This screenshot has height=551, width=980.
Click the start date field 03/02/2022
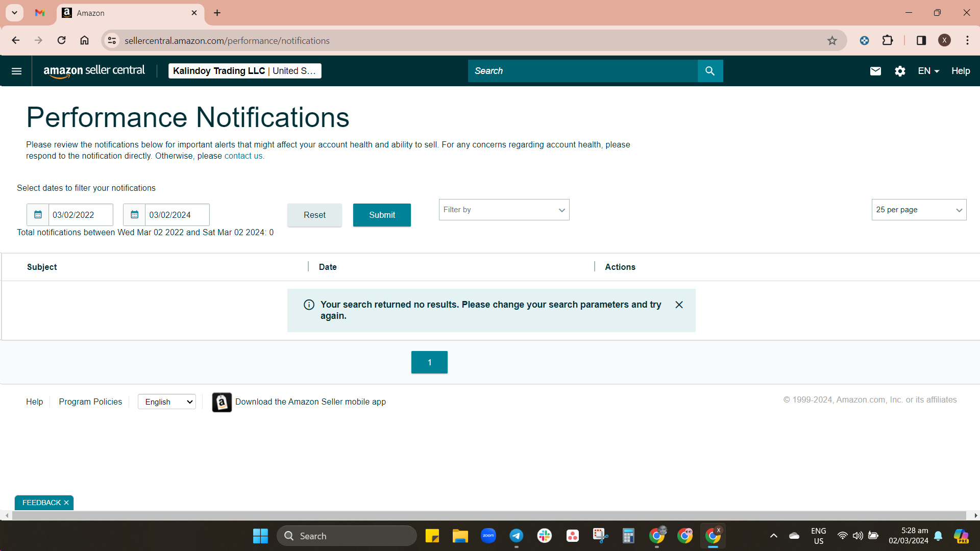(x=81, y=215)
